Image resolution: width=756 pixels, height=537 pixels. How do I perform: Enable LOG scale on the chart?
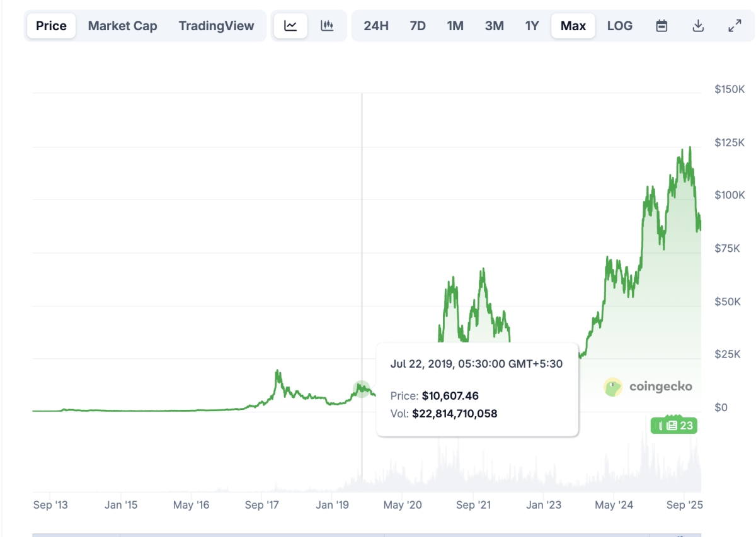point(619,26)
